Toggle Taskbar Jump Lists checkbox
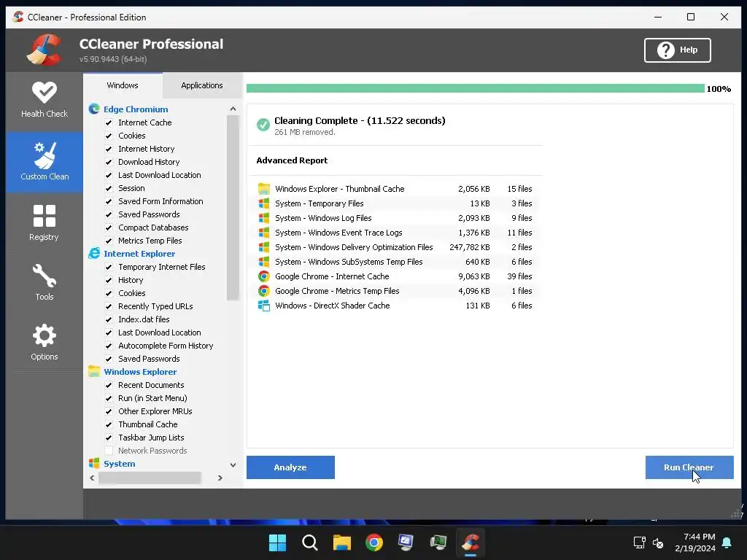 [x=109, y=437]
